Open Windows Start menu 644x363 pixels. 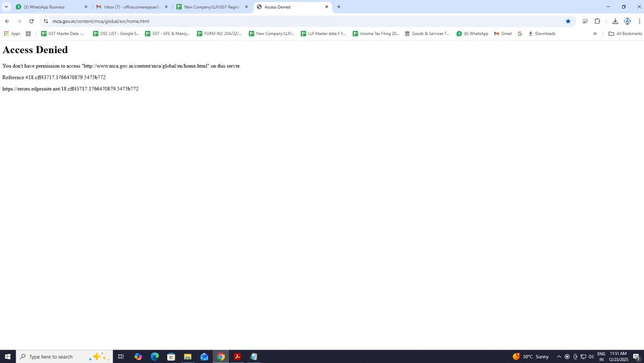point(8,357)
